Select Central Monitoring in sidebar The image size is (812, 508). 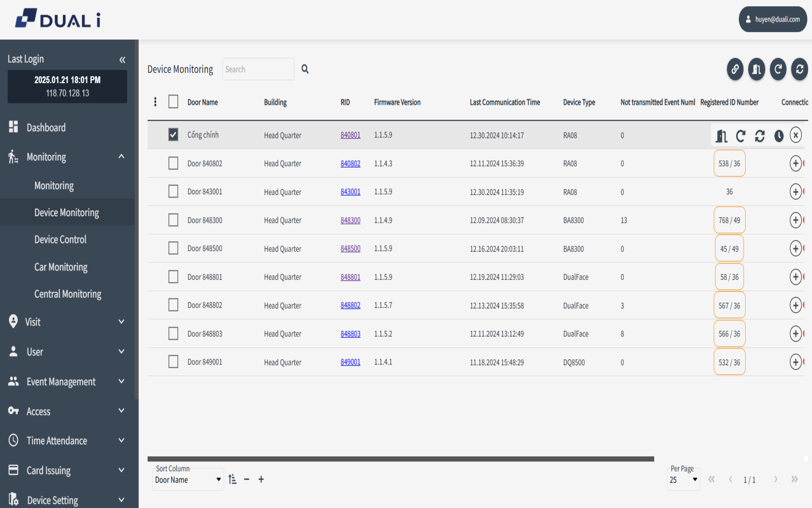[x=68, y=294]
